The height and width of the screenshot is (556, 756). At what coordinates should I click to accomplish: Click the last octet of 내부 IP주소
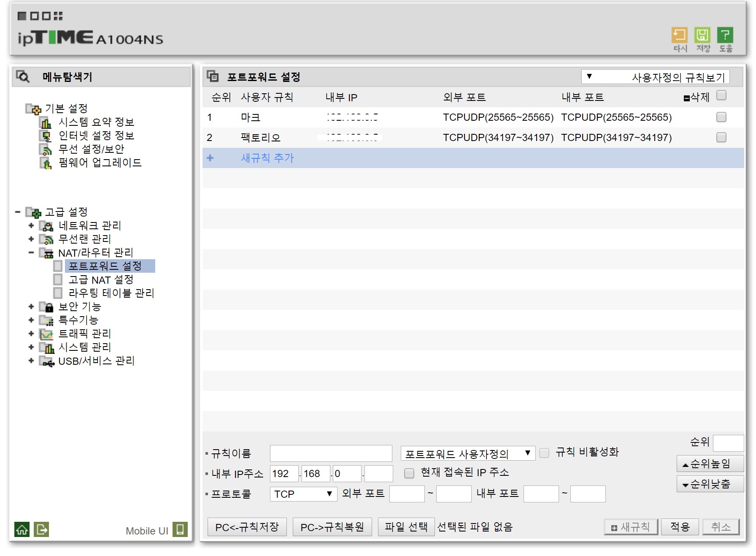click(x=379, y=474)
